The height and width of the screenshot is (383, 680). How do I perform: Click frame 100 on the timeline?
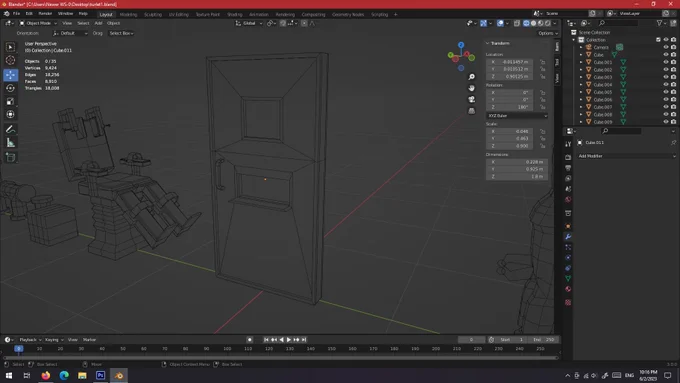[227, 349]
